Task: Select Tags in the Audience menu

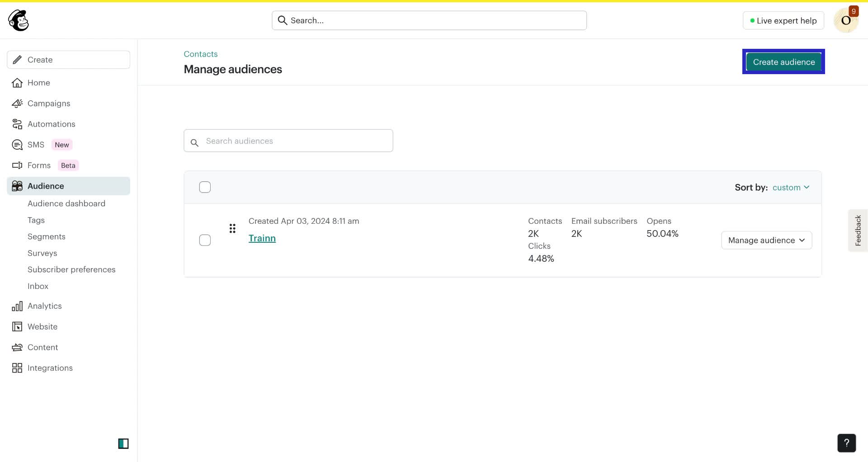Action: coord(36,220)
